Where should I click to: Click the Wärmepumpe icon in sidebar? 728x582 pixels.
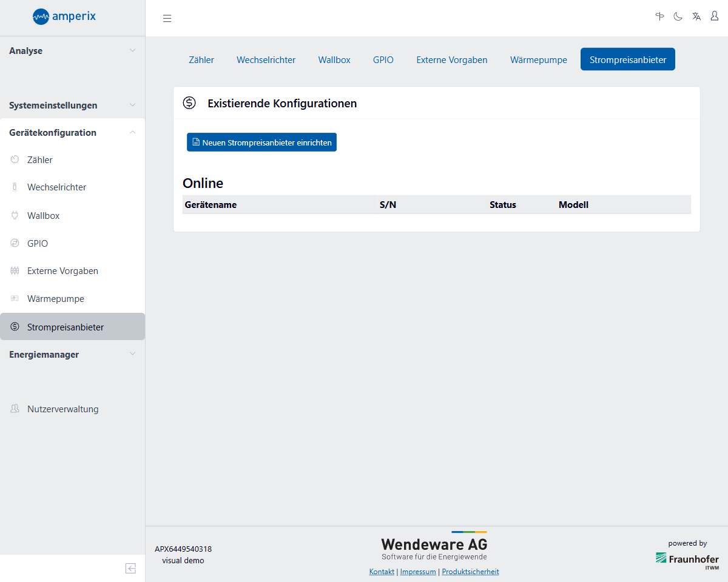15,299
